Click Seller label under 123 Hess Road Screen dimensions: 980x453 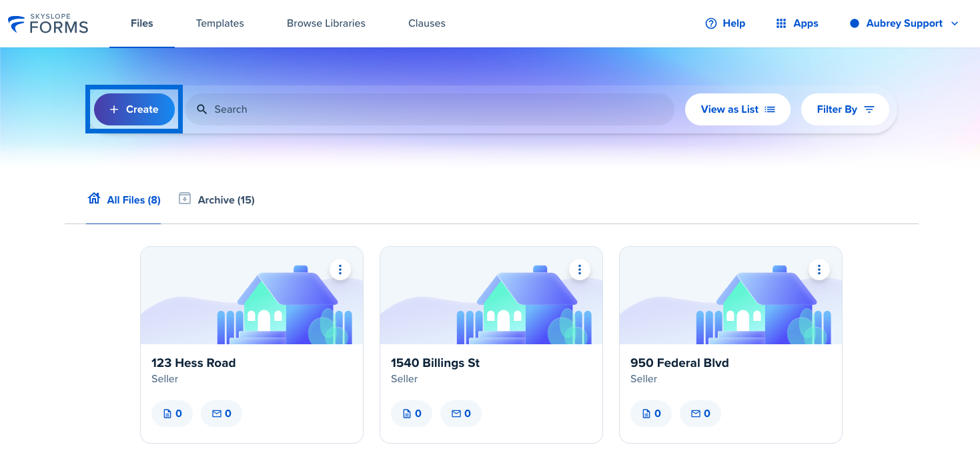click(165, 379)
